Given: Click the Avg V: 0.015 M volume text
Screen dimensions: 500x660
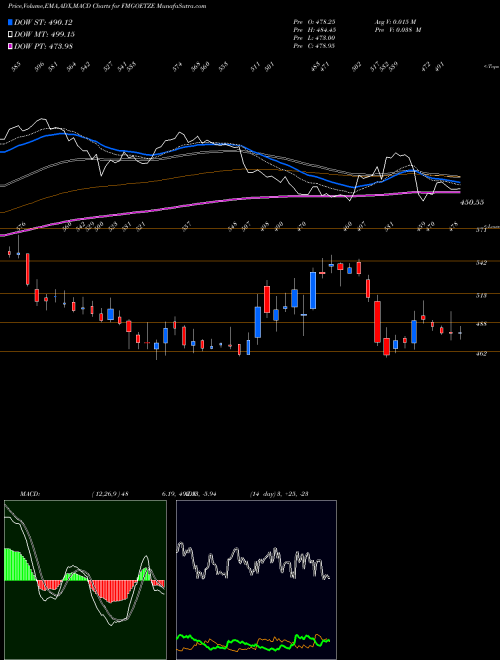Looking at the screenshot, I should [395, 21].
